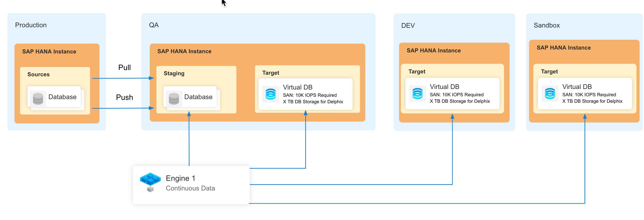Screen dimensions: 644x220
Task: Click the gray database icon in Production Sources
Action: coord(38,99)
